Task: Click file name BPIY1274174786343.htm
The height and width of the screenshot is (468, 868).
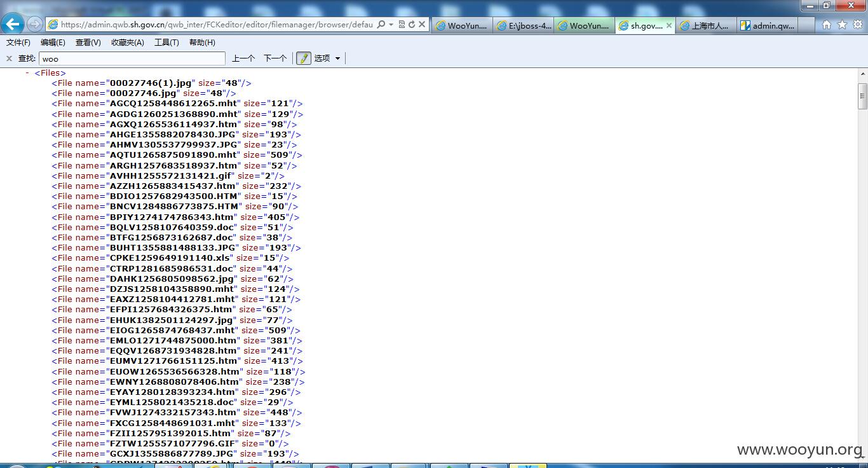Action: (x=172, y=217)
